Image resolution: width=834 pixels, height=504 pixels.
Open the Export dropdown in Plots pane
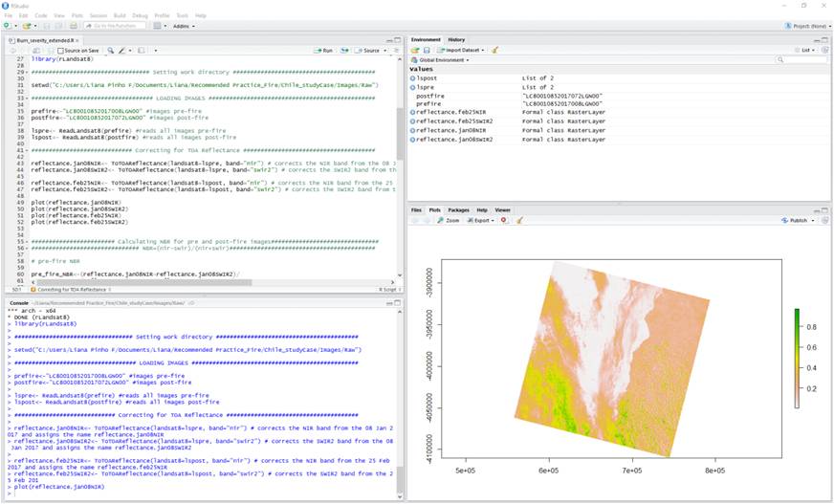tap(480, 220)
